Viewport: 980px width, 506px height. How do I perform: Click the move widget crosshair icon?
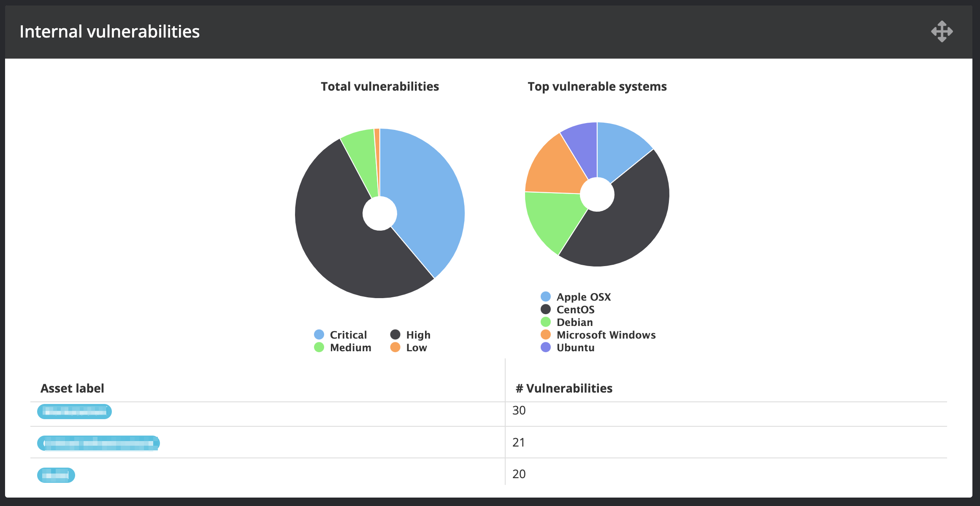pyautogui.click(x=942, y=32)
